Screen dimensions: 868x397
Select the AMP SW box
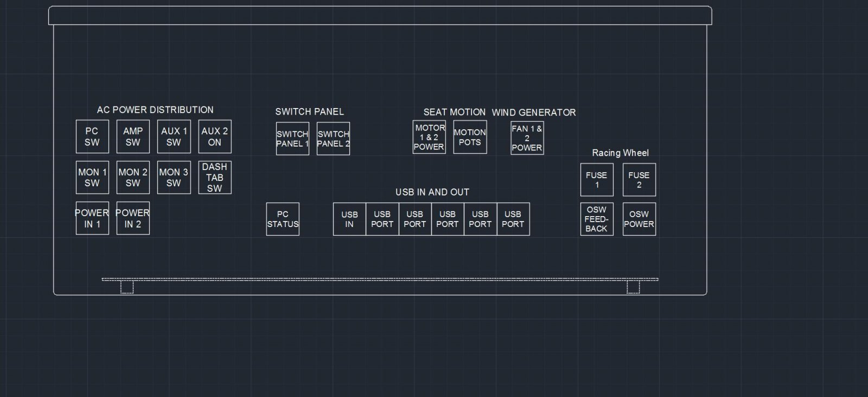[133, 136]
